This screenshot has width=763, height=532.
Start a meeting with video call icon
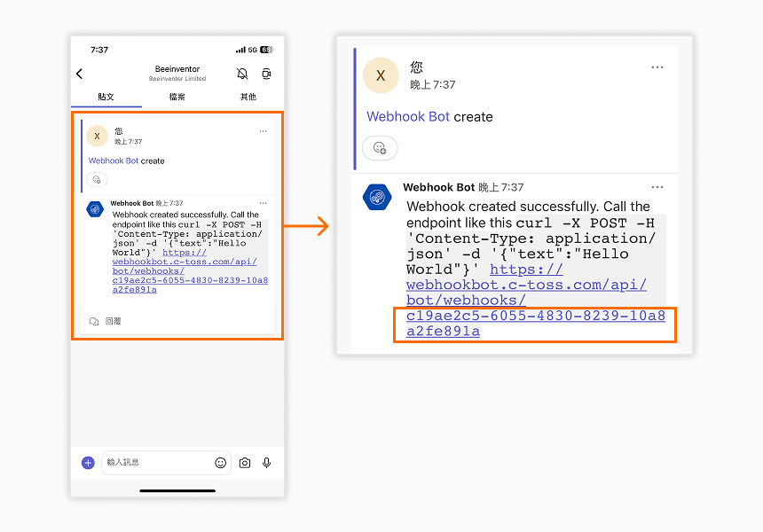[x=266, y=74]
